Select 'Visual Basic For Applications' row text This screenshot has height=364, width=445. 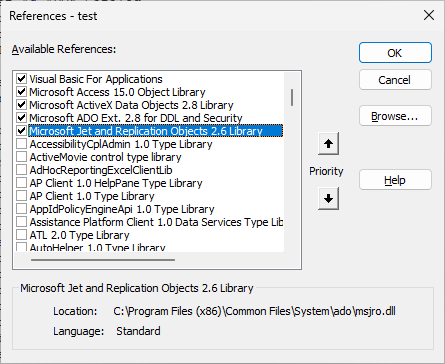pos(96,79)
